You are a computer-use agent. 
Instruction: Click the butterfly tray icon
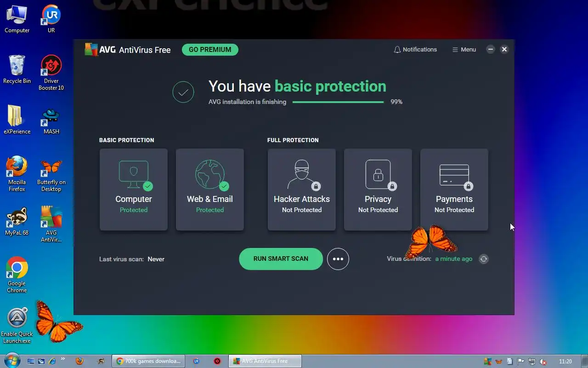coord(498,362)
